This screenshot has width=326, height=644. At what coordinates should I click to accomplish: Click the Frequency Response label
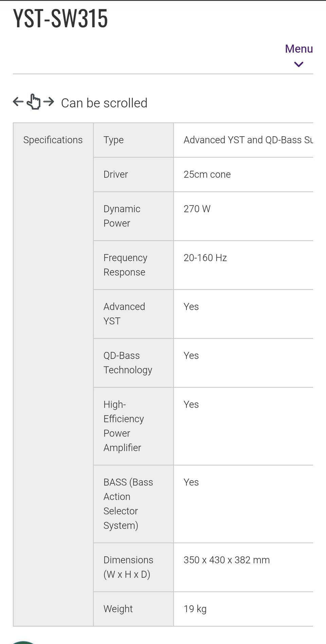click(x=125, y=265)
